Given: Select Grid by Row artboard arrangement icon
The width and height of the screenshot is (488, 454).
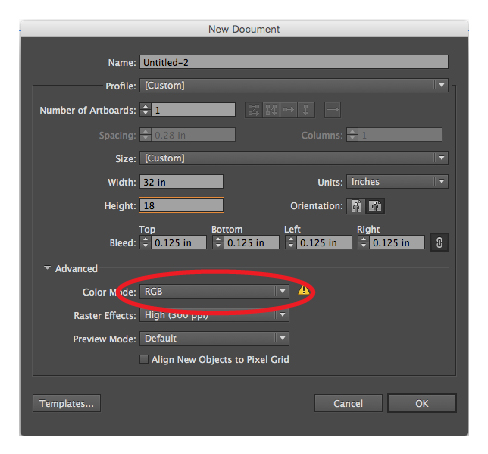Looking at the screenshot, I should (x=254, y=110).
